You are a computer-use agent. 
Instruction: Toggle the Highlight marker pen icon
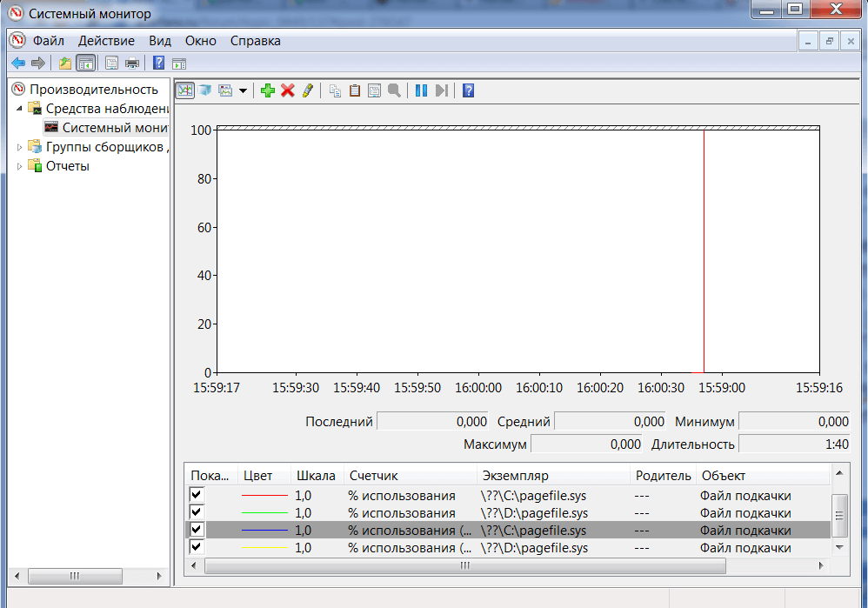pyautogui.click(x=307, y=90)
